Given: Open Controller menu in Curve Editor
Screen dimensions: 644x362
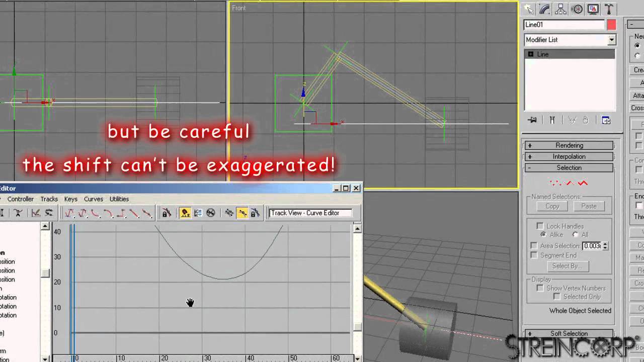Looking at the screenshot, I should [x=20, y=199].
